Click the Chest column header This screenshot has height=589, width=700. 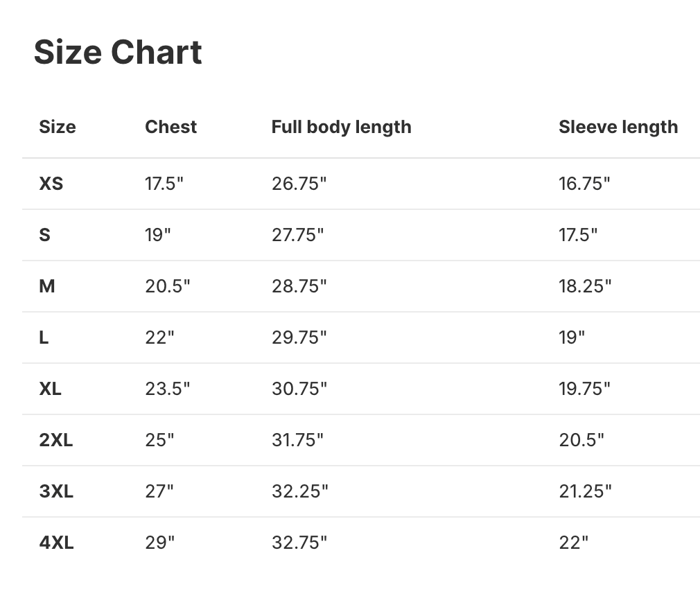point(170,127)
